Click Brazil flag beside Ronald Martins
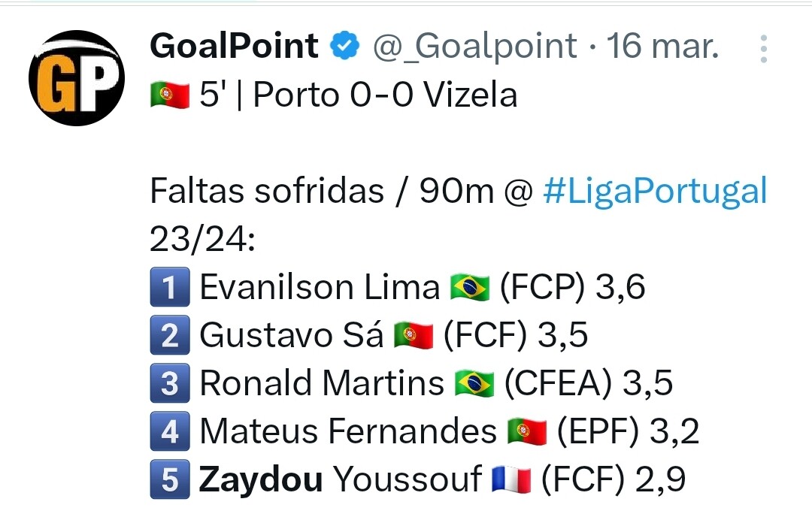This screenshot has width=812, height=526. point(474,383)
